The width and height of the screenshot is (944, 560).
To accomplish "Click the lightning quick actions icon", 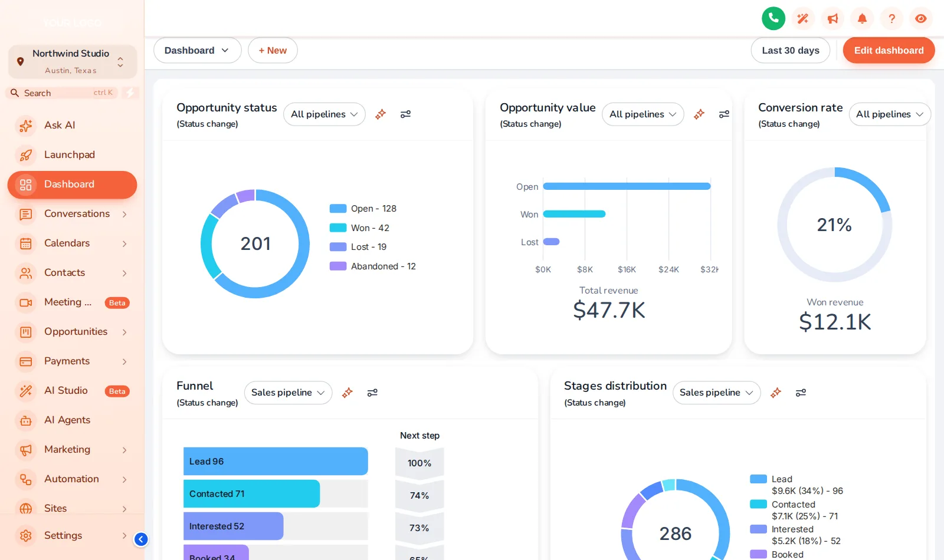I will [x=130, y=93].
